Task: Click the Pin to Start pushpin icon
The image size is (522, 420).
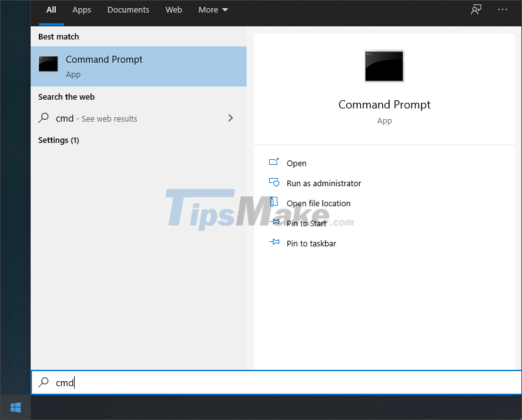Action: [275, 223]
